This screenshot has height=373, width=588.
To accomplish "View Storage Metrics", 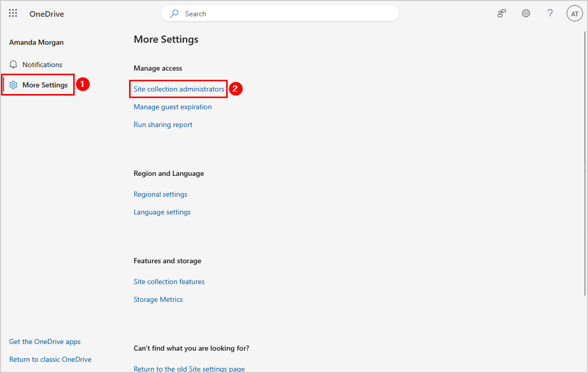I will (158, 299).
